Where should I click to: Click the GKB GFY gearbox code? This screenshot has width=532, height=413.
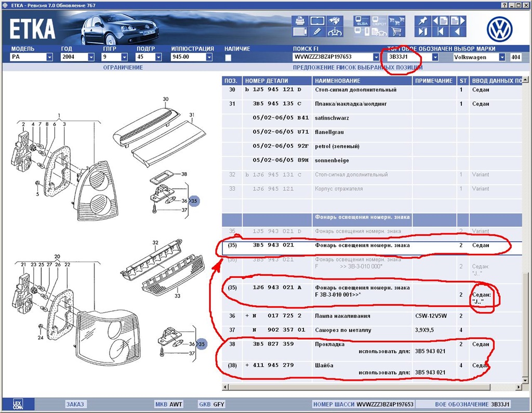212,404
